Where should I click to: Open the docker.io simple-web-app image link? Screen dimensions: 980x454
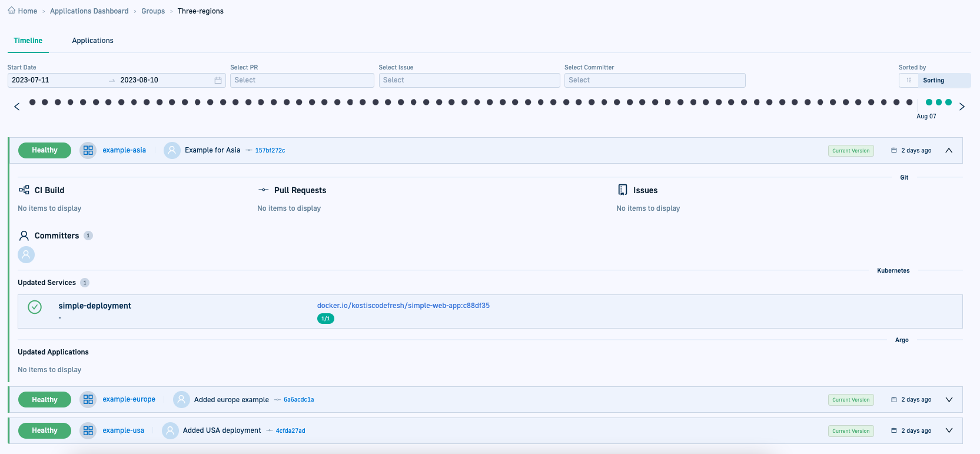[403, 306]
